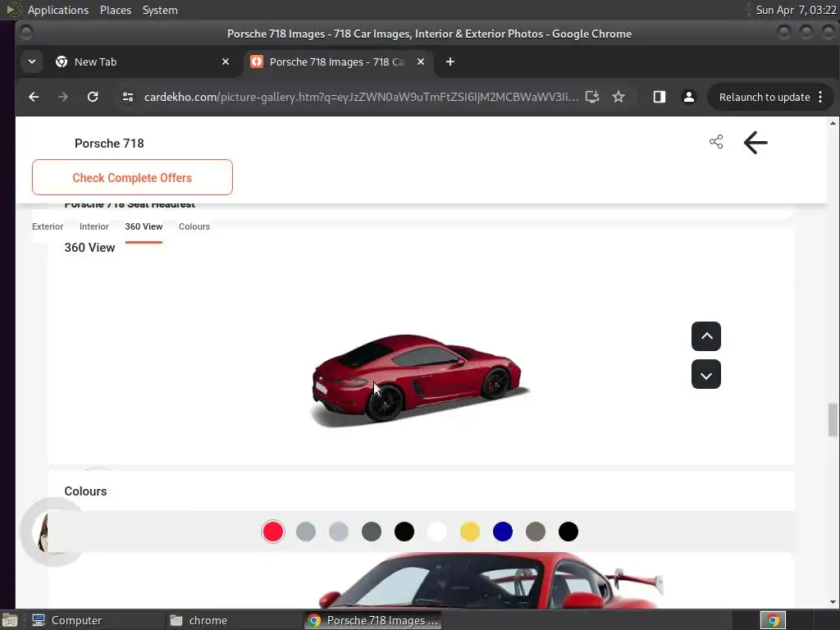Viewport: 840px width, 630px height.
Task: Open the System menu
Action: click(x=160, y=10)
